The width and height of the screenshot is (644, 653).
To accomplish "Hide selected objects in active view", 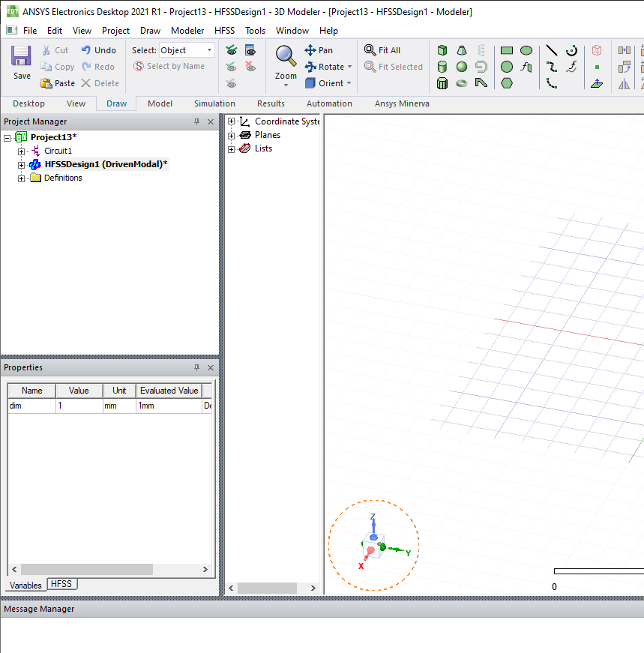I will click(250, 67).
